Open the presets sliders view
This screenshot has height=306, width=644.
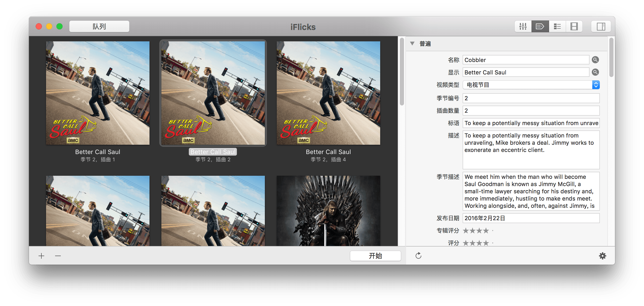coord(523,26)
